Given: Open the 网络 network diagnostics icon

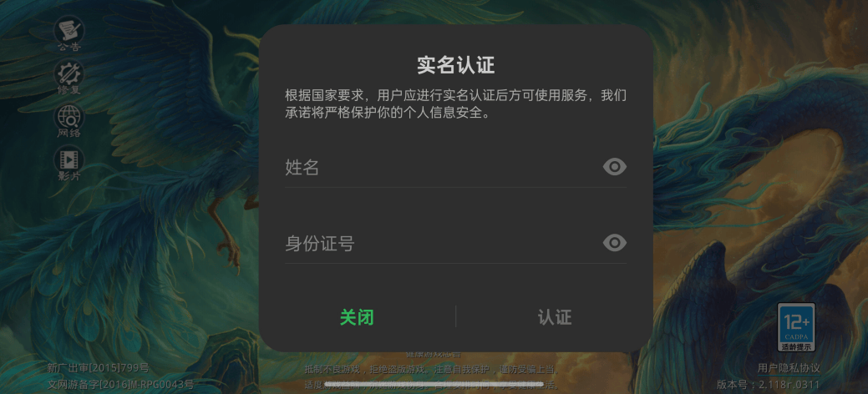Looking at the screenshot, I should tap(69, 119).
